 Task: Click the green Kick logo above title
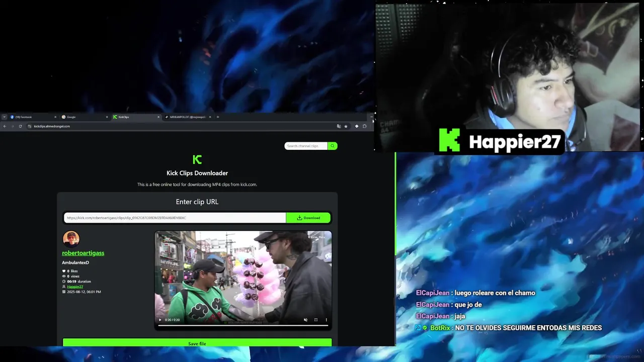pyautogui.click(x=197, y=159)
